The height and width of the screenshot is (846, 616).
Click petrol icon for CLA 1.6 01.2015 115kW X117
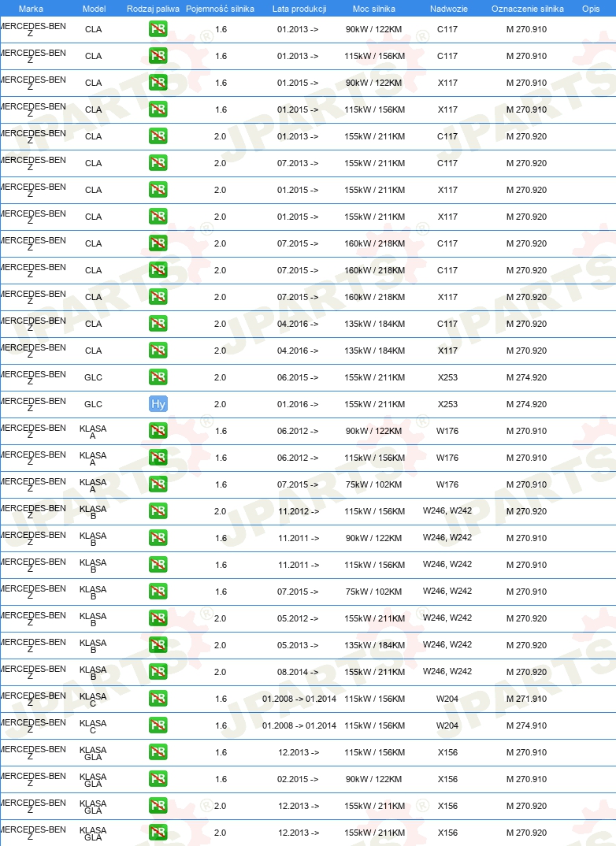158,109
